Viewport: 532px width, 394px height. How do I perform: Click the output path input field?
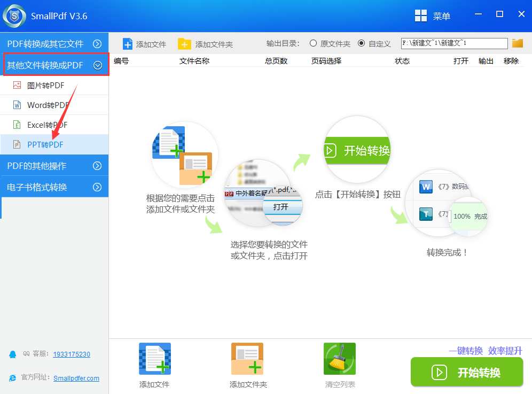[x=455, y=43]
